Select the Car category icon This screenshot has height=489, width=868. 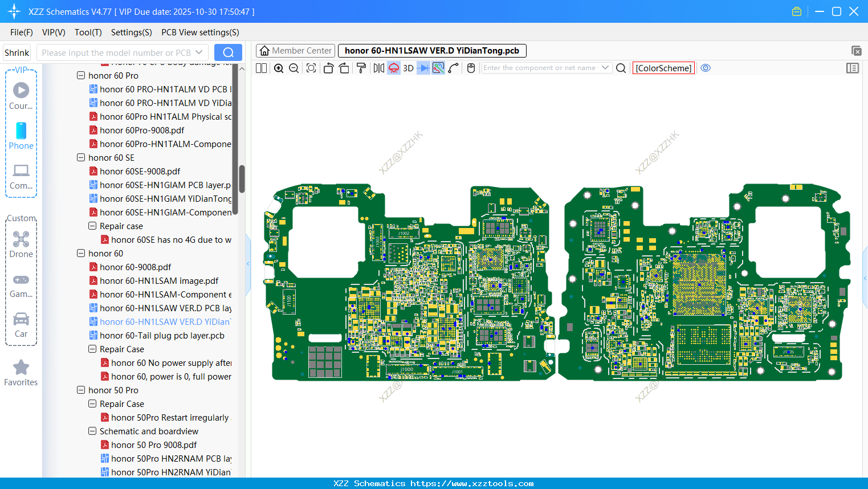click(x=21, y=325)
